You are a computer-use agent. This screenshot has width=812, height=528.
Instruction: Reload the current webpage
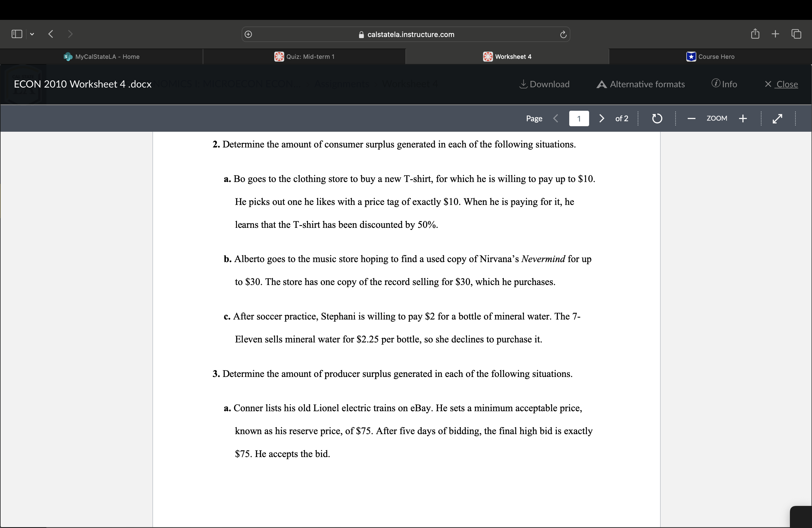click(563, 34)
